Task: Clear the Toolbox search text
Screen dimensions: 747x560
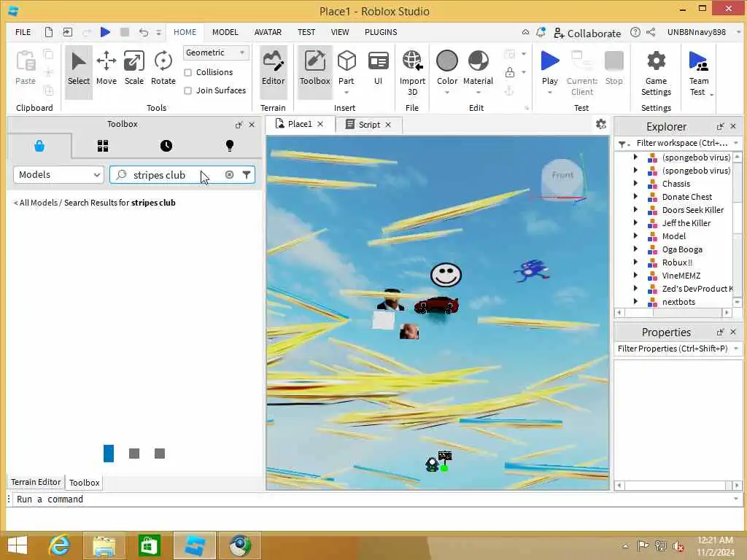Action: (x=229, y=175)
